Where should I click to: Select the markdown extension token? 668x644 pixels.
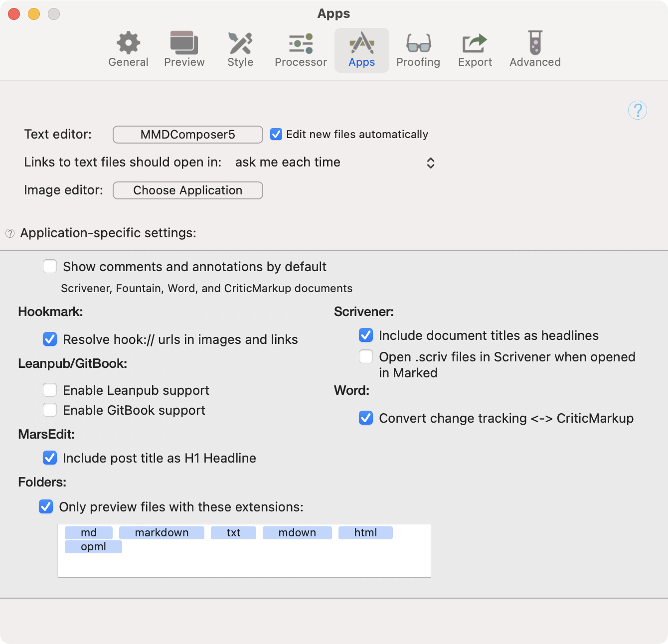point(162,533)
